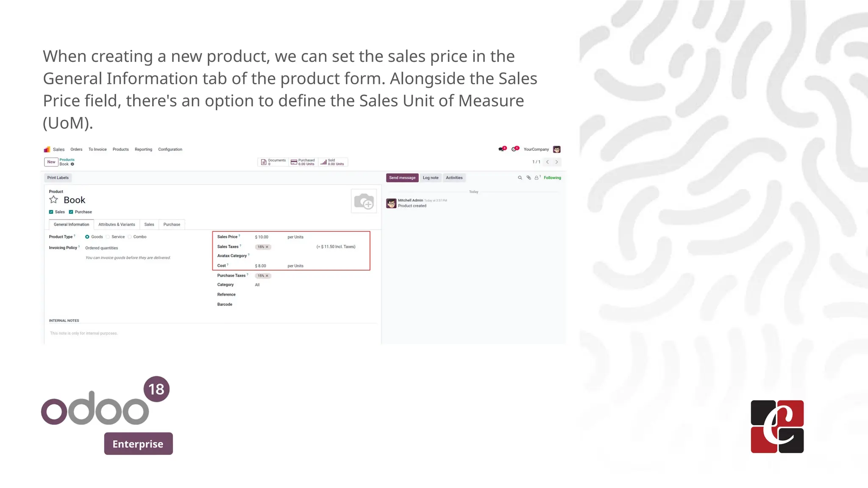Switch to the Attributes & Variants tab
868x488 pixels.
coord(117,225)
